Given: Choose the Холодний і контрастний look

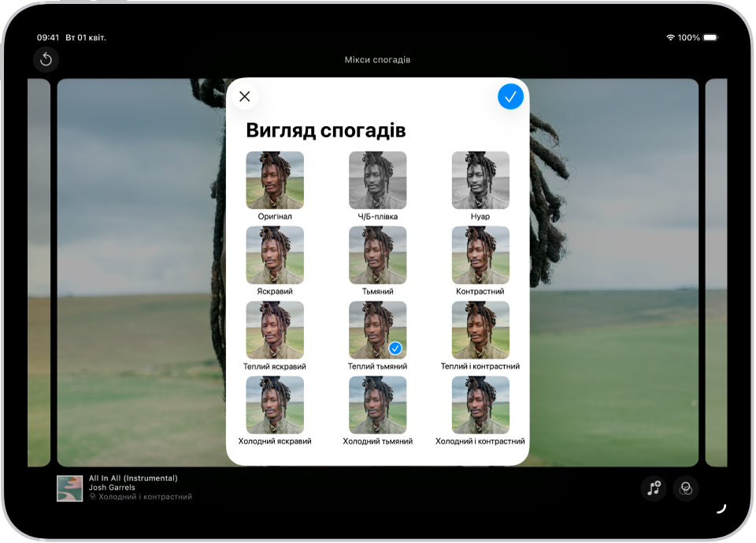Looking at the screenshot, I should (x=480, y=404).
